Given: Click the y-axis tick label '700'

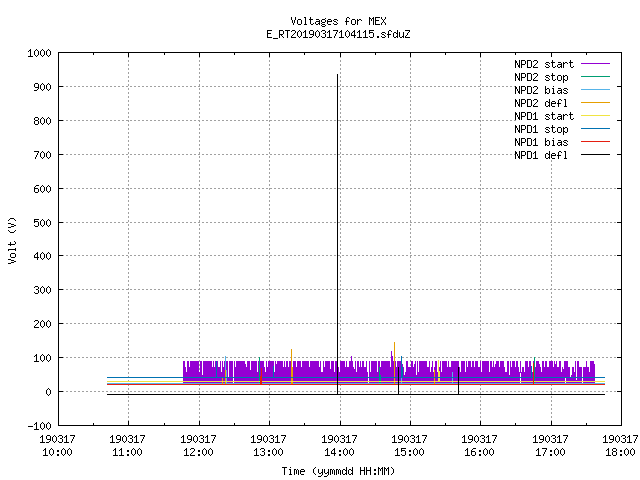Looking at the screenshot, I should point(42,155).
